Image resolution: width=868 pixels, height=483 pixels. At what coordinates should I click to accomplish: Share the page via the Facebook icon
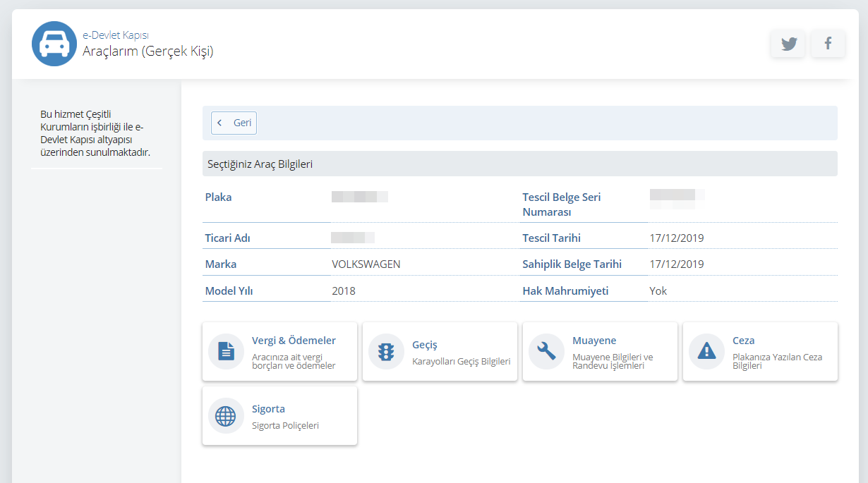point(828,44)
